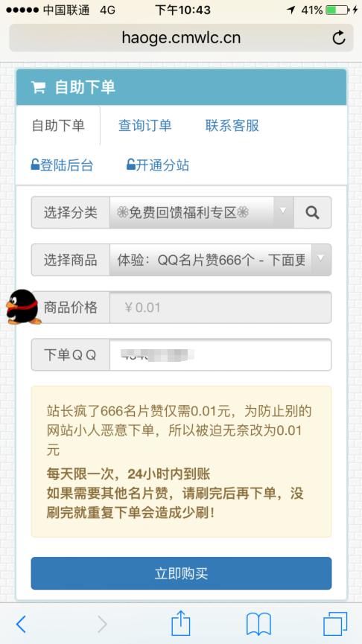Tap the Safari back arrow

coord(21,625)
